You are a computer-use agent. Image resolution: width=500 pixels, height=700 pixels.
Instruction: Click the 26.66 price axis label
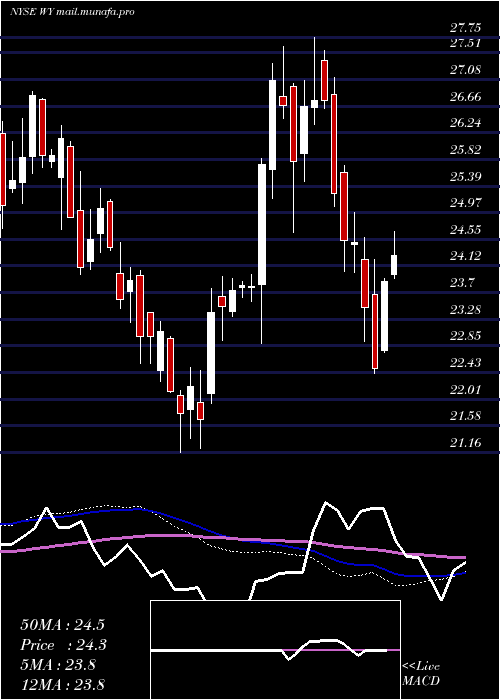[x=465, y=96]
